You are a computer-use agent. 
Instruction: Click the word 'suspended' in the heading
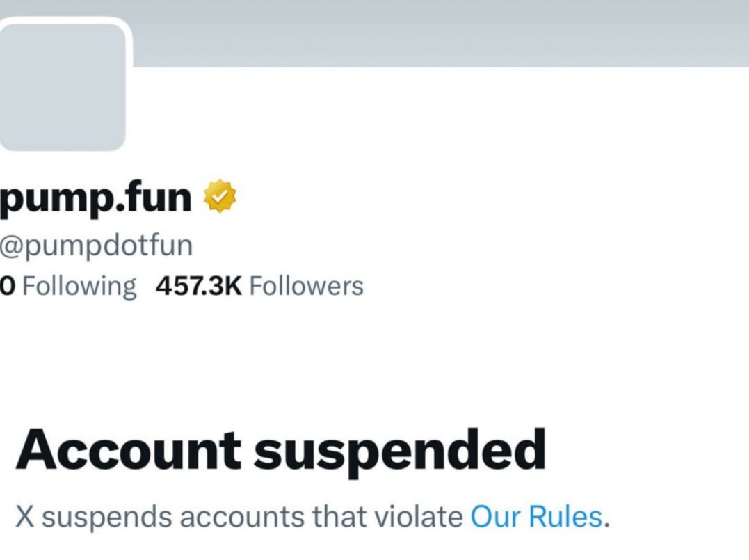pyautogui.click(x=400, y=451)
